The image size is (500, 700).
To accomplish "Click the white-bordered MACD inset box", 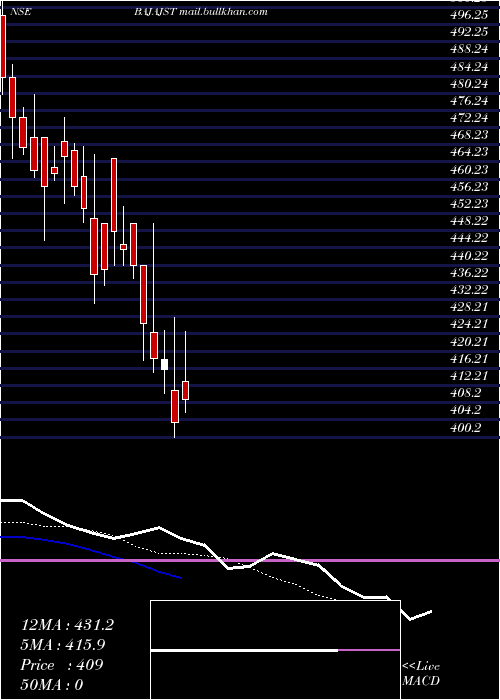I will [x=275, y=650].
